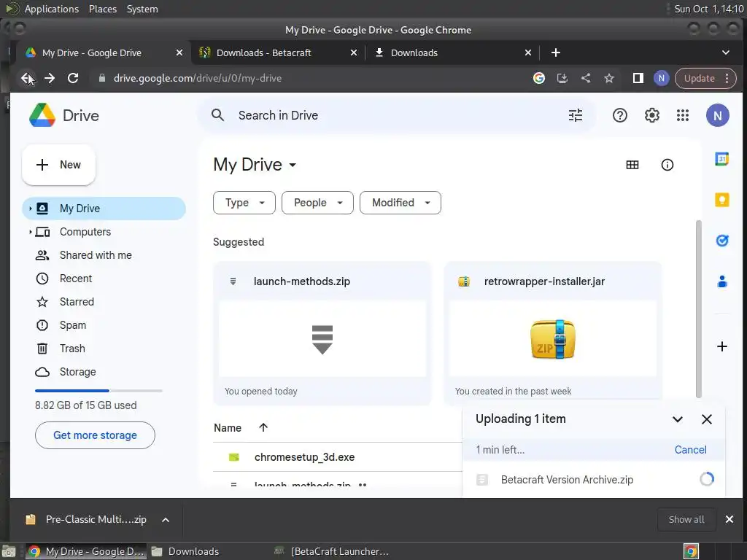747x560 pixels.
Task: Open the My Drive title dropdown
Action: (255, 165)
